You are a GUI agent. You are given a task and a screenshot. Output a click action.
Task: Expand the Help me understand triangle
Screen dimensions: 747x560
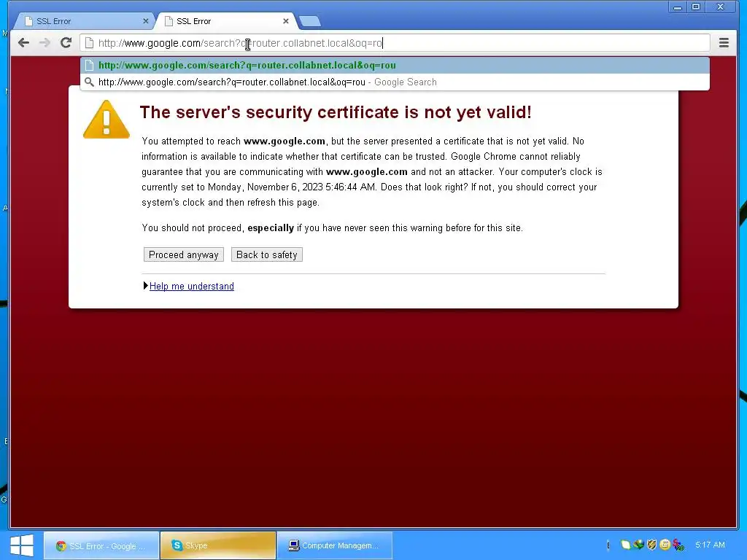146,286
